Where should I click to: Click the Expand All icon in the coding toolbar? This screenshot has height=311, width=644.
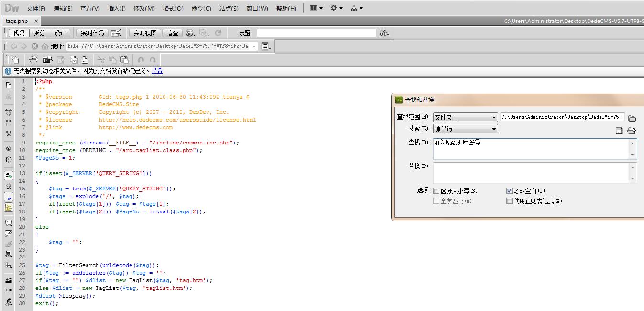click(x=9, y=133)
